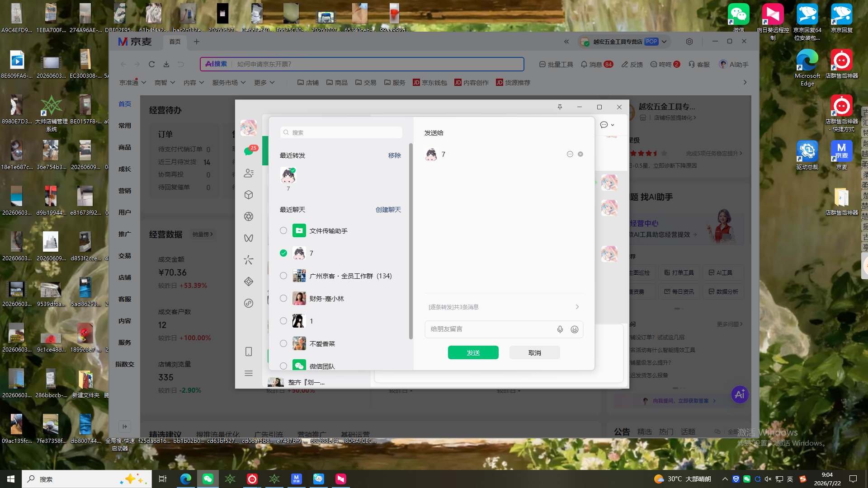Select recent forward avatar 7
868x488 pixels.
[288, 175]
